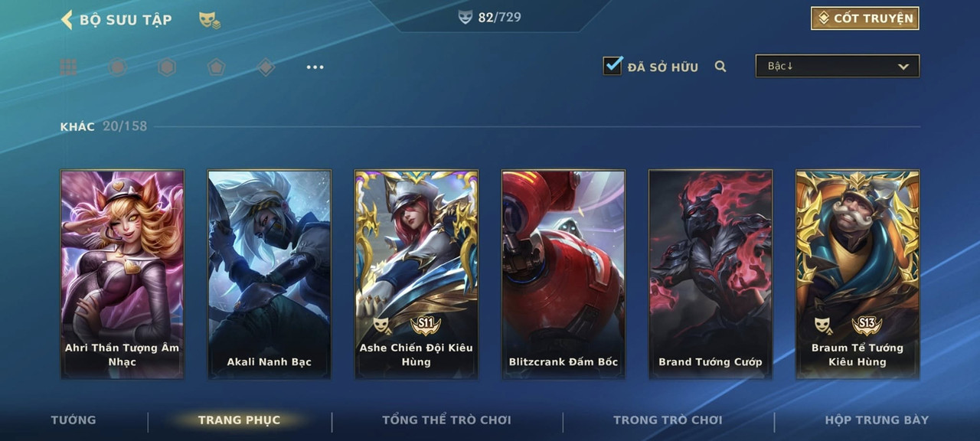
Task: Go back using the Bộ Sưu Tập arrow
Action: 67,20
